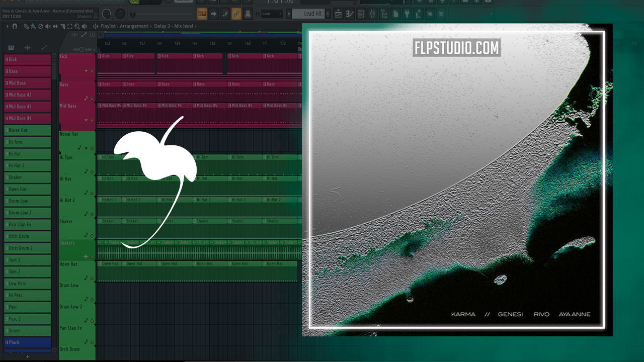This screenshot has width=644, height=362.
Task: Enable the link-to-controller chain icon
Action: coord(236,14)
